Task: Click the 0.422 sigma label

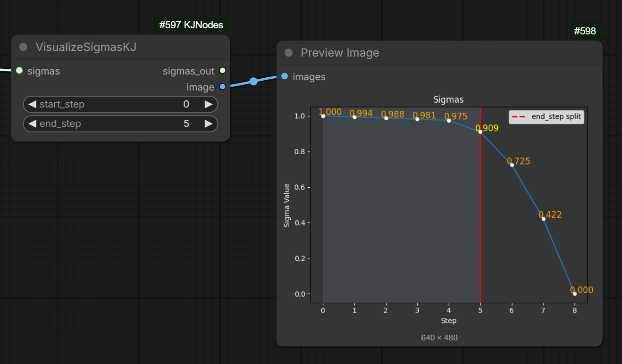Action: pyautogui.click(x=550, y=215)
